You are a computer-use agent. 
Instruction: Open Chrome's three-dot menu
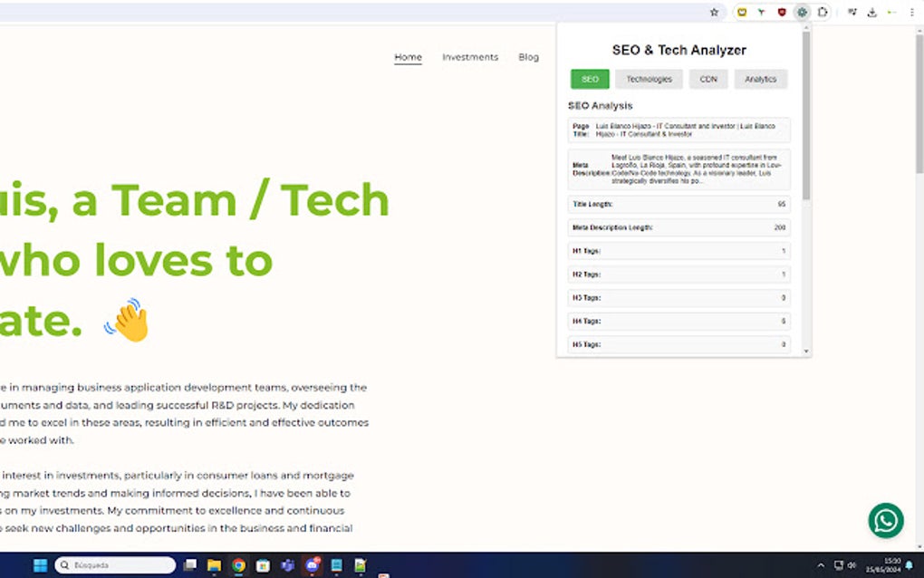[911, 12]
